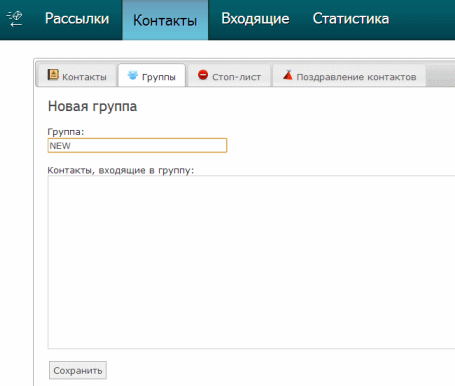Click the red stop icon on Стоп-лист tab

203,75
